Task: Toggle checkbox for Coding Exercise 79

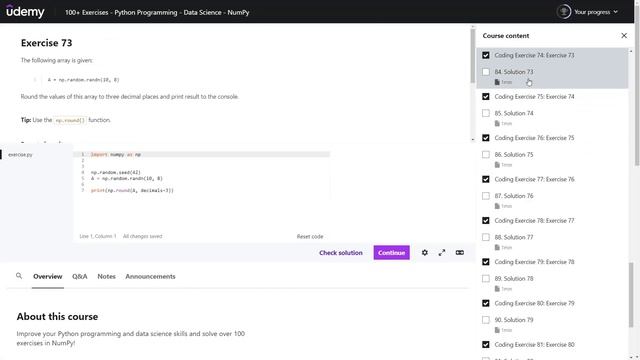Action: pyautogui.click(x=486, y=262)
